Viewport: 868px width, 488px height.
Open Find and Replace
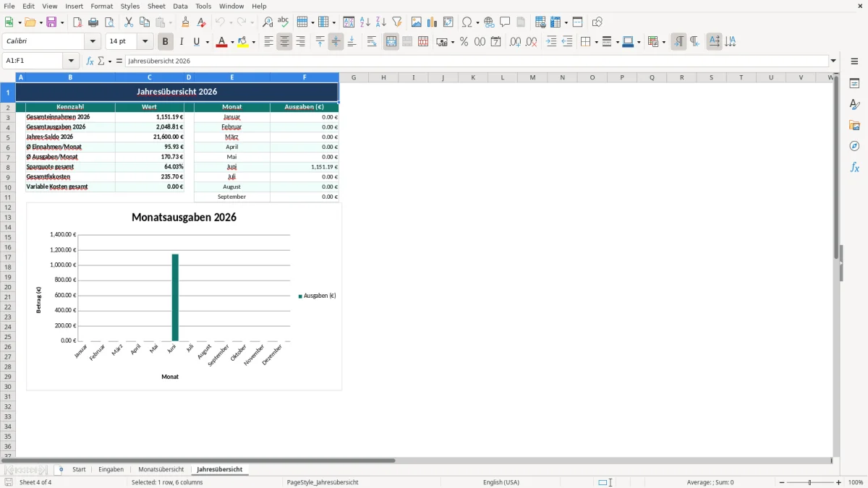[268, 22]
